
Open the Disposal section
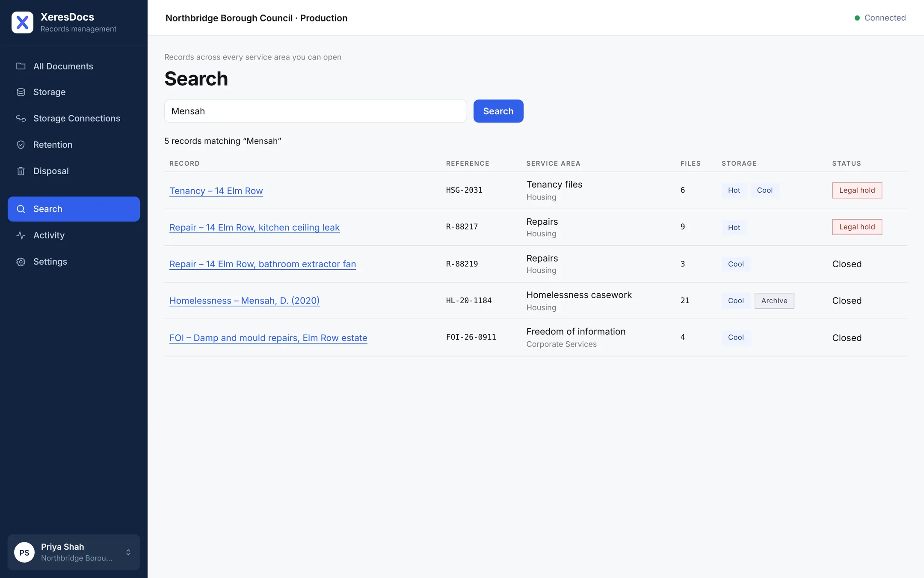tap(74, 171)
